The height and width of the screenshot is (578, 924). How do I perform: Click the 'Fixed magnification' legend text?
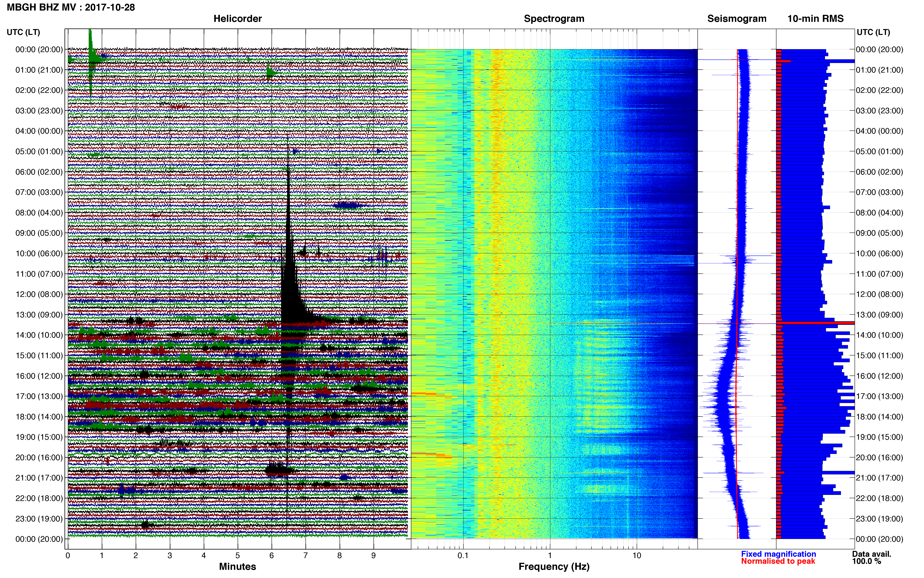[x=778, y=554]
